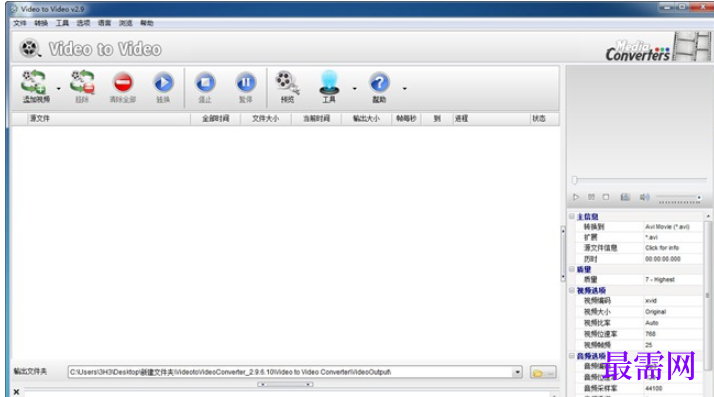Open the 文件 (File) menu
The height and width of the screenshot is (397, 714).
(20, 23)
